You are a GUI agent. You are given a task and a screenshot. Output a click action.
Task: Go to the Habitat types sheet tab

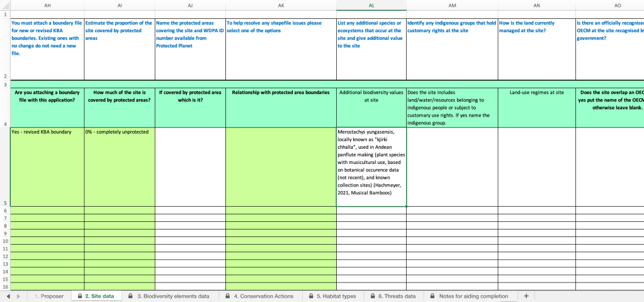click(x=336, y=296)
